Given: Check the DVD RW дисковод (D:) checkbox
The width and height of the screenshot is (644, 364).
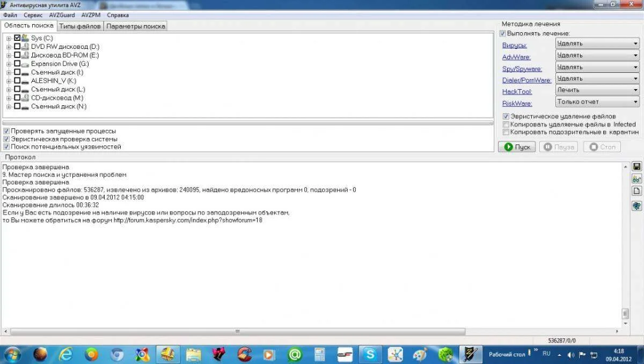Looking at the screenshot, I should click(x=17, y=47).
